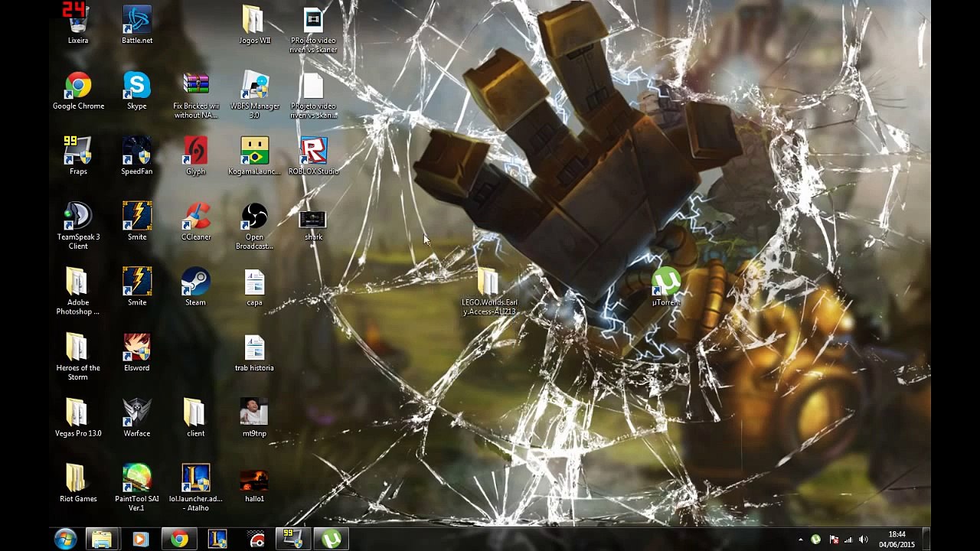Select the Jogos WII folder
The width and height of the screenshot is (980, 551).
pos(254,23)
